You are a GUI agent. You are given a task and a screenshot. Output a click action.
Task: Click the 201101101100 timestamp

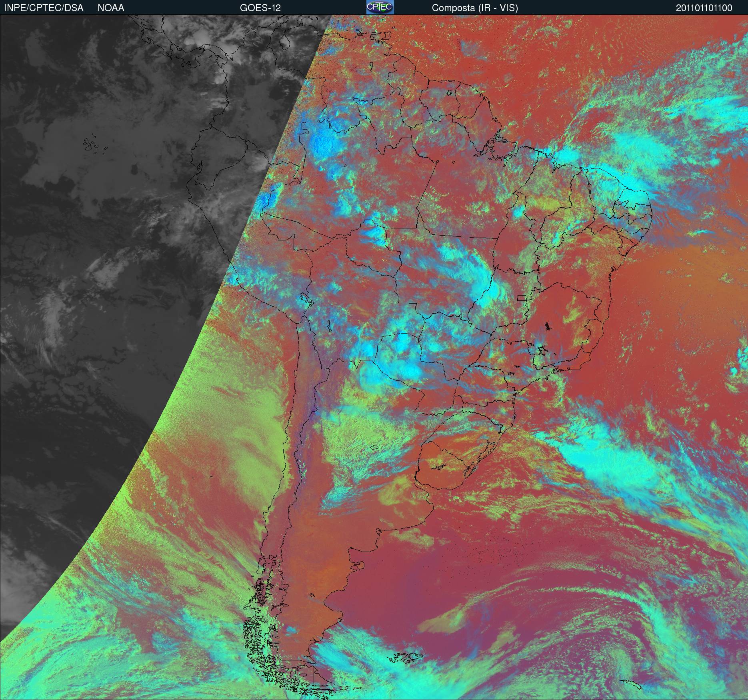[704, 8]
